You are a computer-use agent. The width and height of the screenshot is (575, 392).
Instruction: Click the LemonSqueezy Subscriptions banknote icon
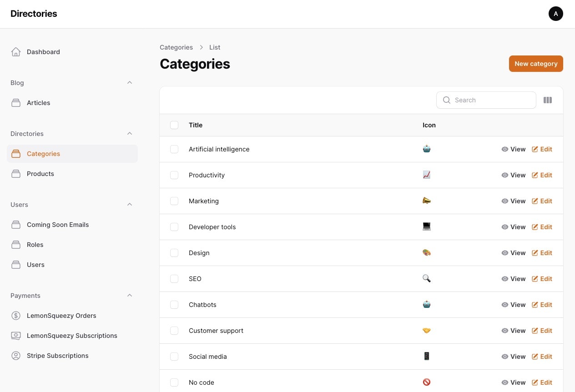pos(16,336)
